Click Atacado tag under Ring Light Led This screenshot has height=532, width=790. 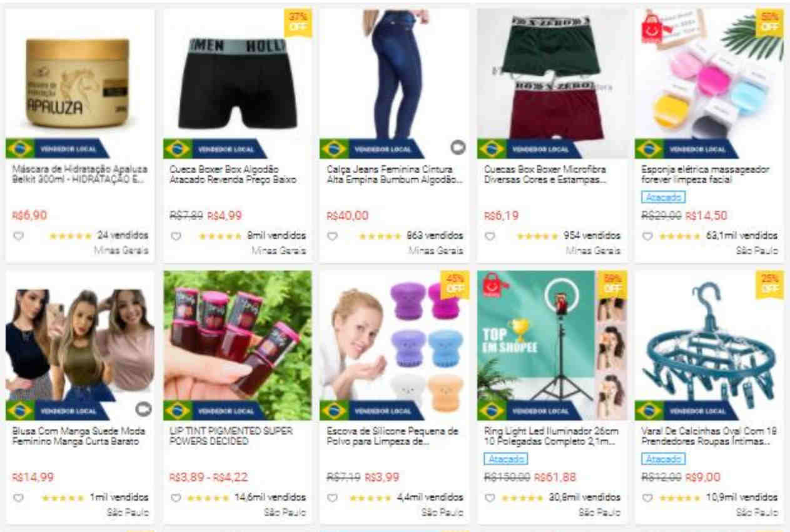[505, 459]
